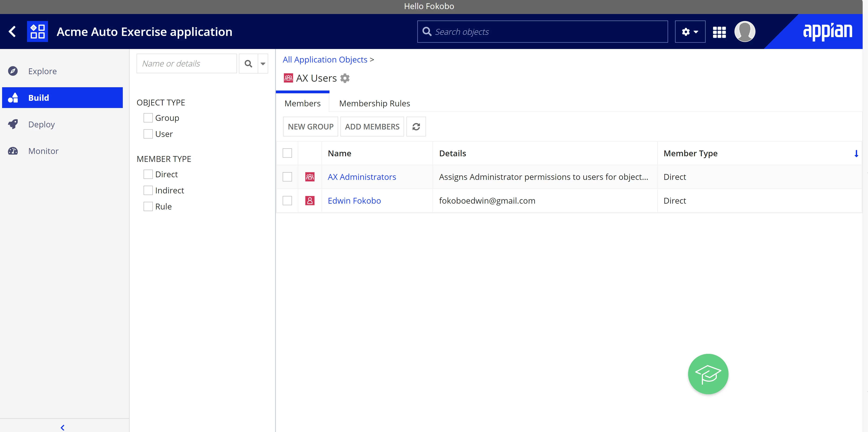Check the Indirect member type filter
This screenshot has width=868, height=432.
point(148,191)
